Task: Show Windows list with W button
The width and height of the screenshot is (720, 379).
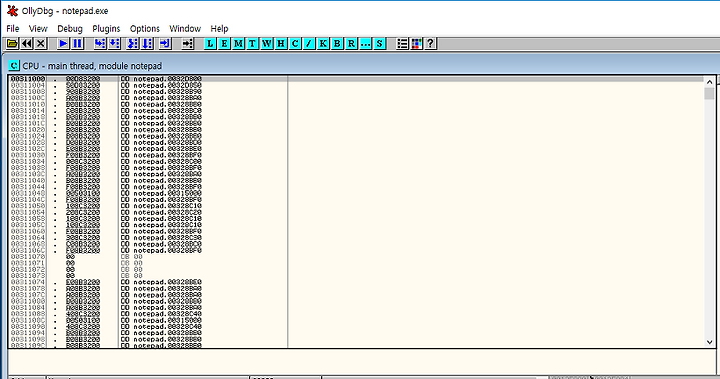Action: click(x=267, y=44)
